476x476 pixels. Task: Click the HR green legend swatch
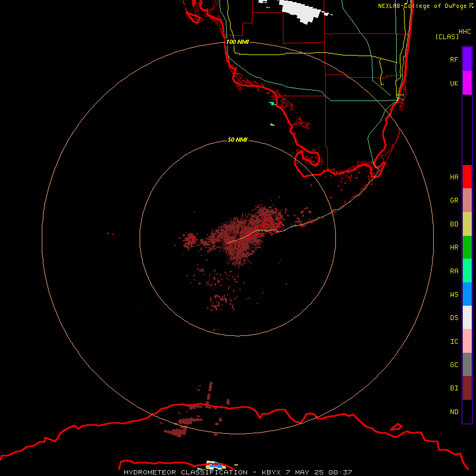(x=467, y=248)
